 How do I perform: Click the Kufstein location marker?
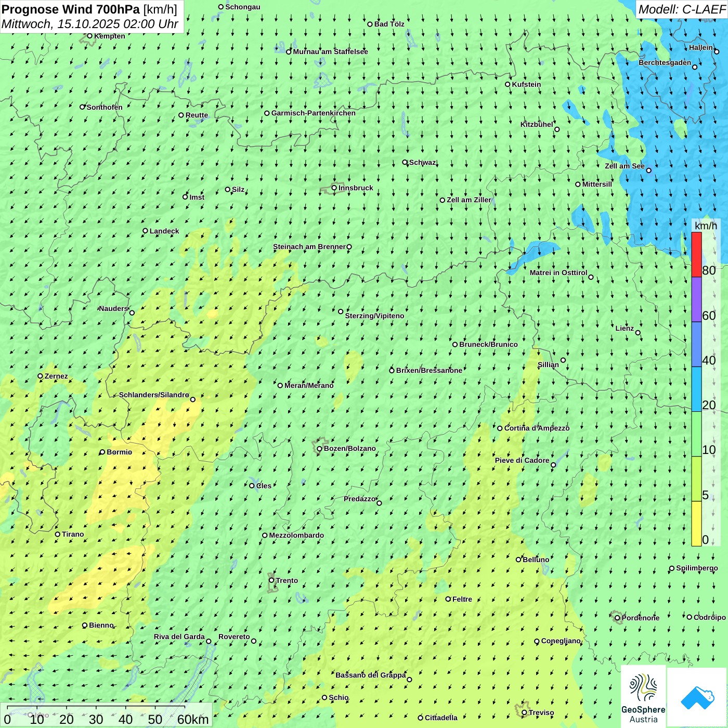pos(508,84)
